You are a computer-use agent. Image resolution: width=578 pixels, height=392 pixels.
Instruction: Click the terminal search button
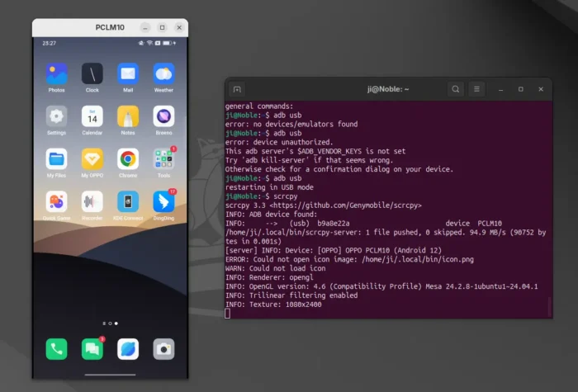(455, 89)
